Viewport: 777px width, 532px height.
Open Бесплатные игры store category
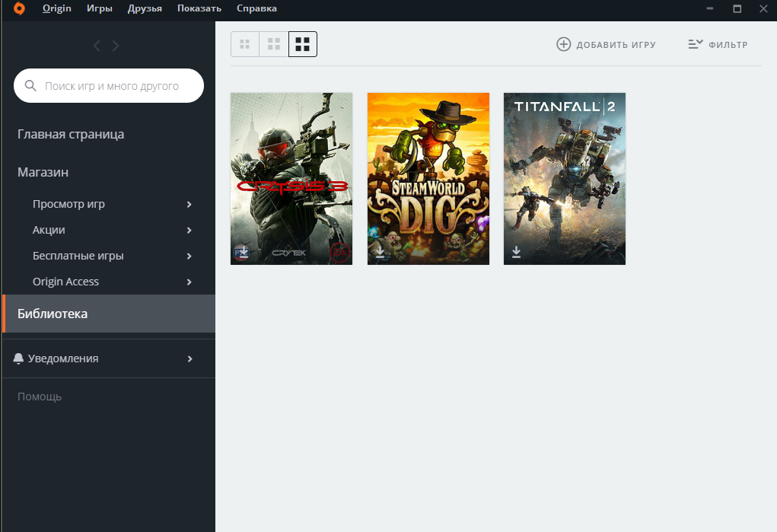pos(78,255)
